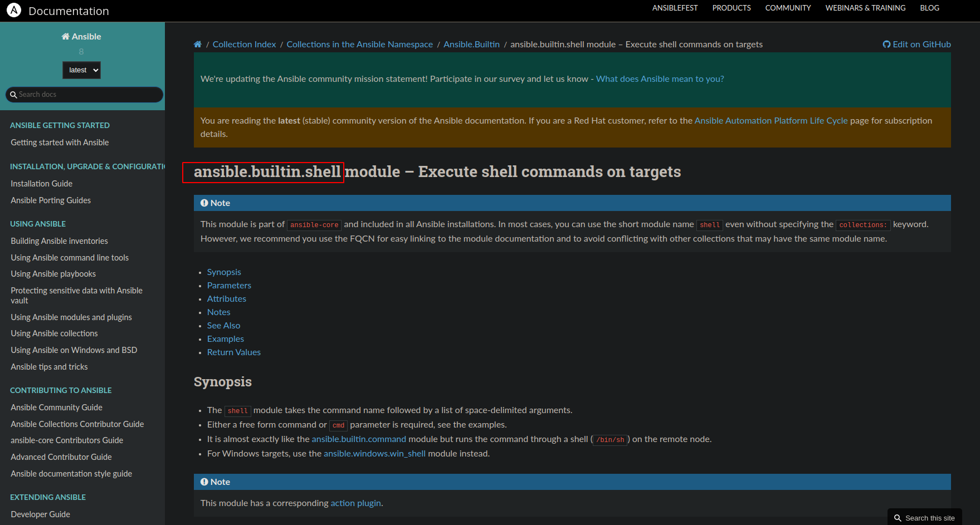The image size is (980, 525).
Task: Jump to Parameters section in contents list
Action: tap(229, 286)
